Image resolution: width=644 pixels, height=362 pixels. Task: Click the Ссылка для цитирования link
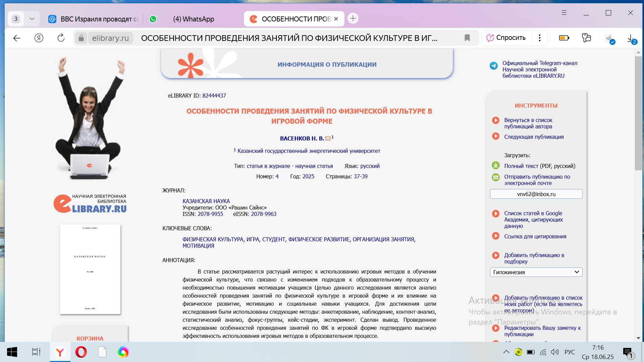(535, 236)
